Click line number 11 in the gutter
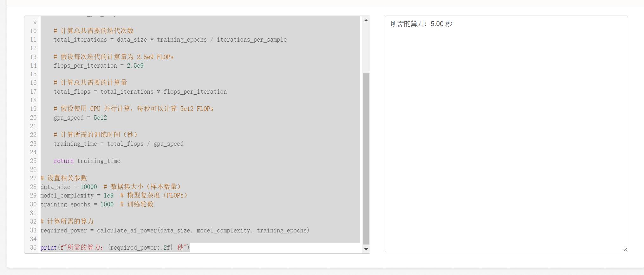This screenshot has width=644, height=275. [x=33, y=40]
